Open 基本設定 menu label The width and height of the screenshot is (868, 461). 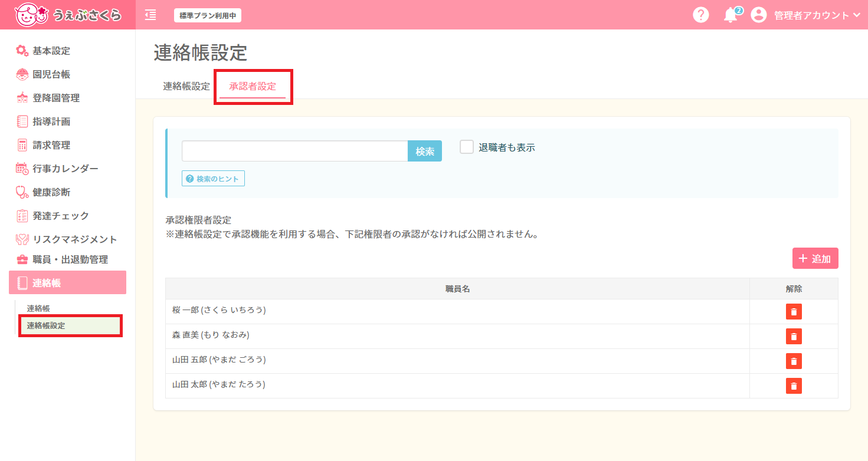[51, 51]
